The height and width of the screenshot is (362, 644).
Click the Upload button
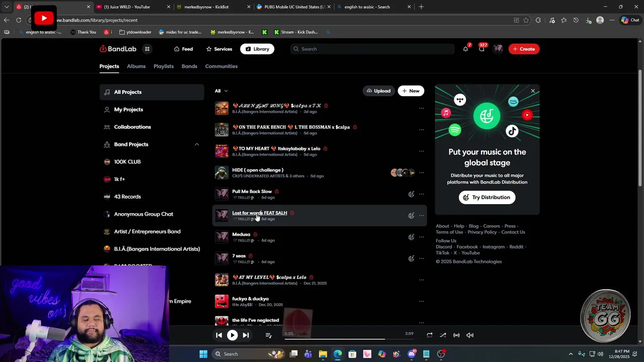378,91
